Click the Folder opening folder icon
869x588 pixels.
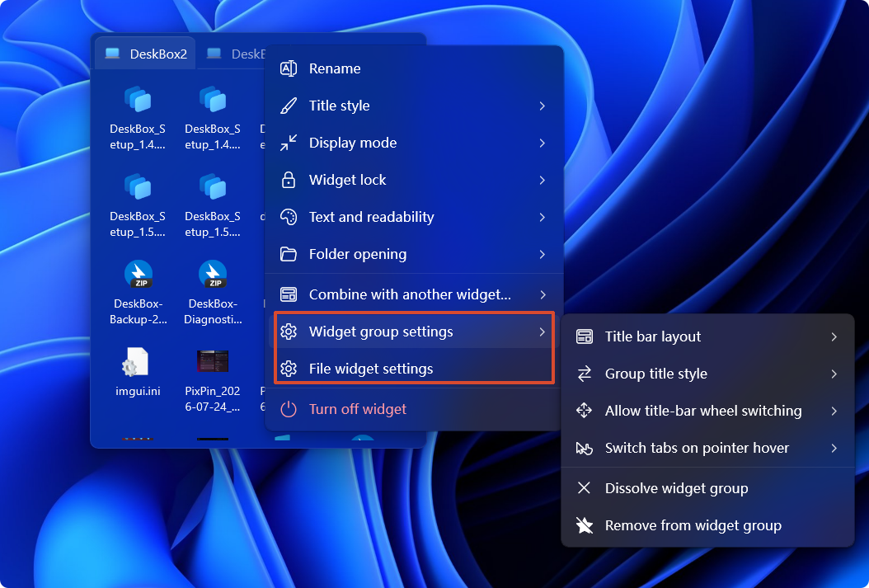click(x=289, y=254)
